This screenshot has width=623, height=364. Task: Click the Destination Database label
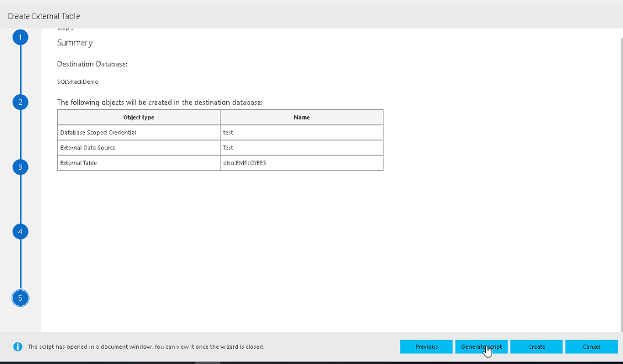pos(92,64)
